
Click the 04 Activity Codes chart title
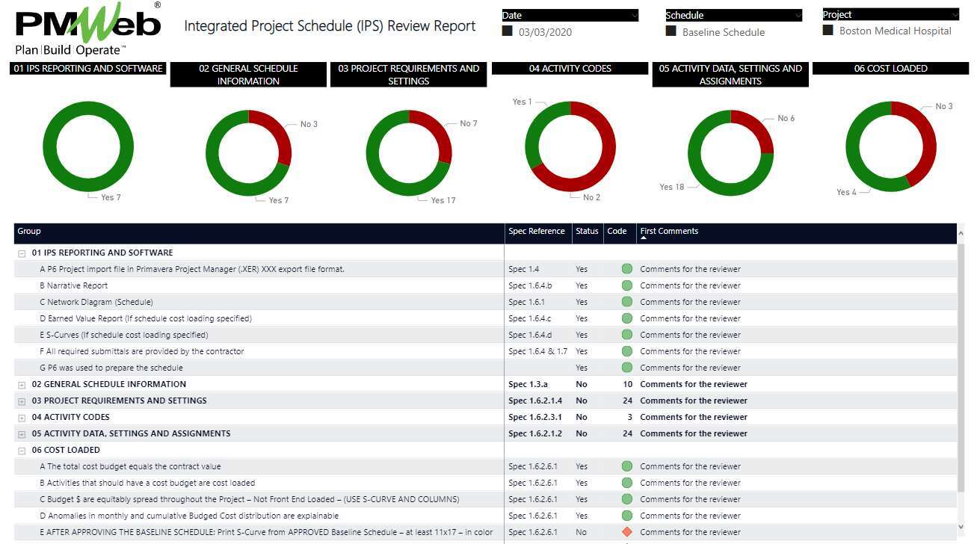pyautogui.click(x=570, y=69)
